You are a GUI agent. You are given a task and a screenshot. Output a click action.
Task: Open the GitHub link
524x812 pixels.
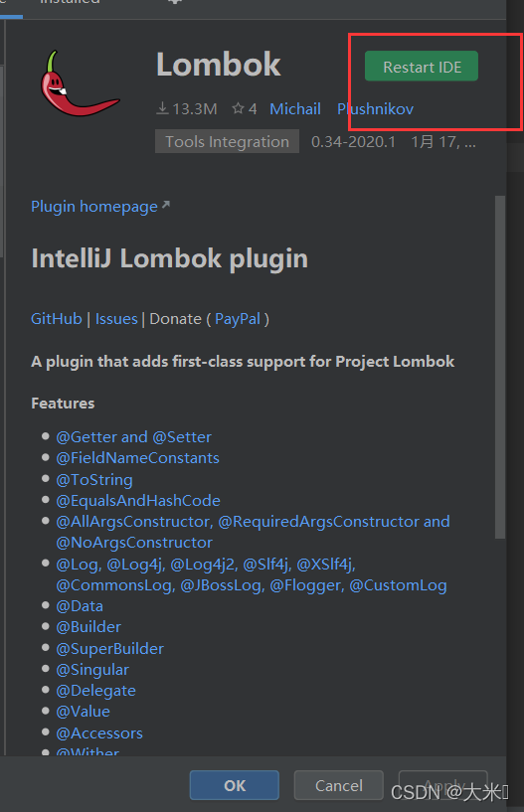(56, 319)
